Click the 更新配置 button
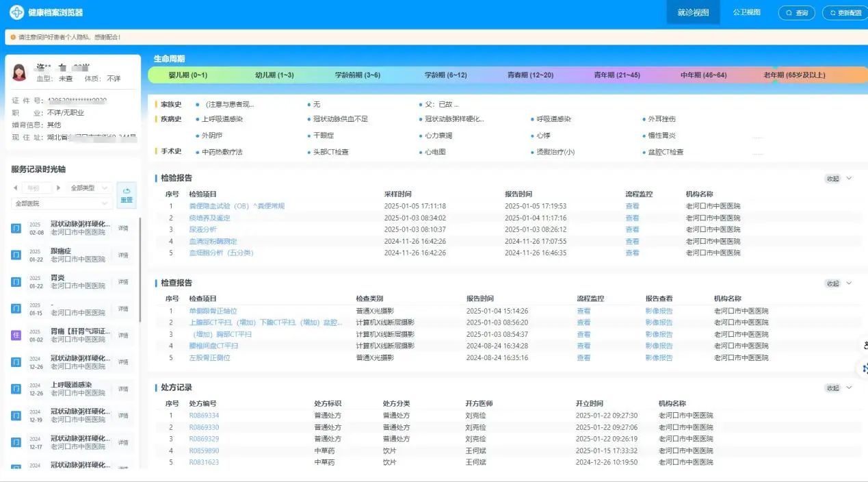This screenshot has height=482, width=868. pos(845,12)
